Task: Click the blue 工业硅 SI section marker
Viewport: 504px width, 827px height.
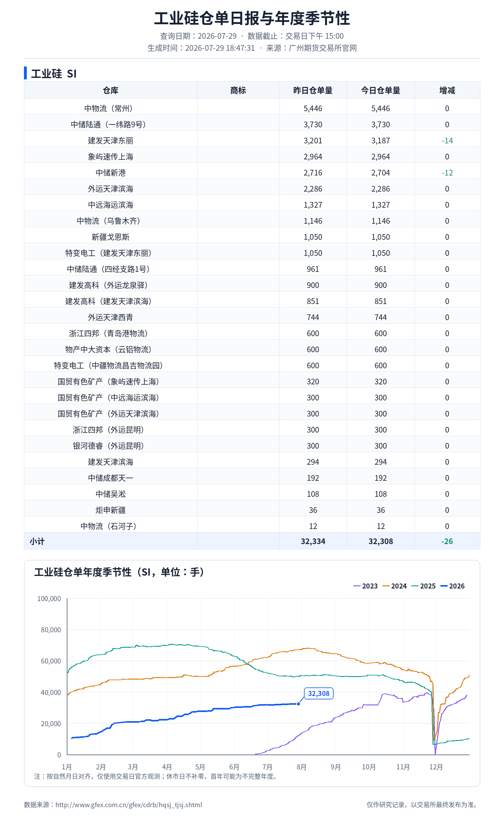Action: coord(25,73)
